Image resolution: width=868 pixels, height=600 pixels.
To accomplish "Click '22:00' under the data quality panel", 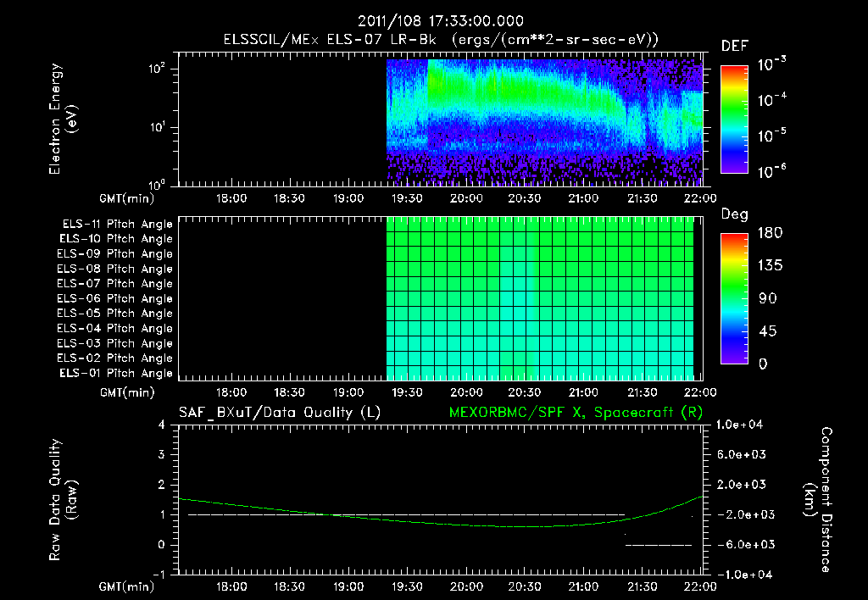I will click(700, 586).
